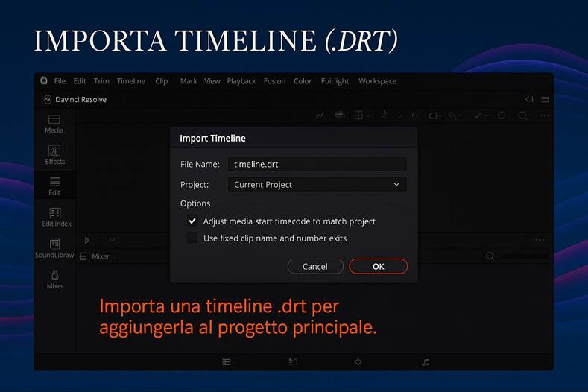Open the Project dropdown
The height and width of the screenshot is (392, 588).
click(x=317, y=185)
